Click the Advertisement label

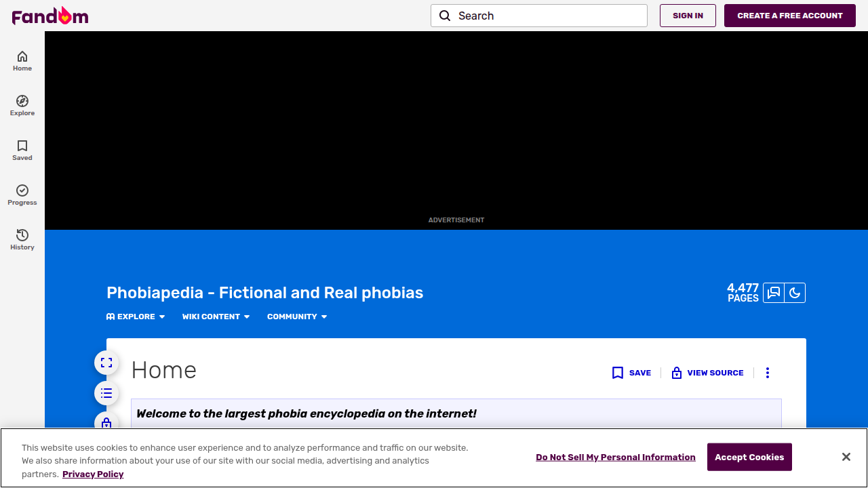[x=456, y=220]
